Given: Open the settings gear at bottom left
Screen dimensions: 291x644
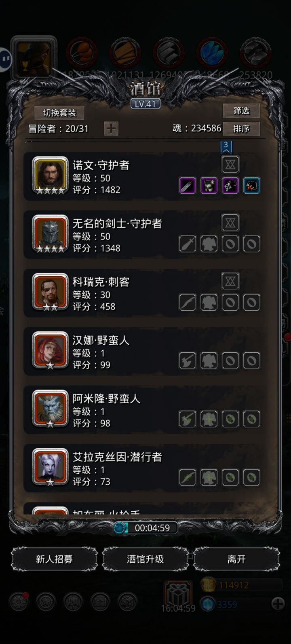Looking at the screenshot, I should click(x=19, y=602).
